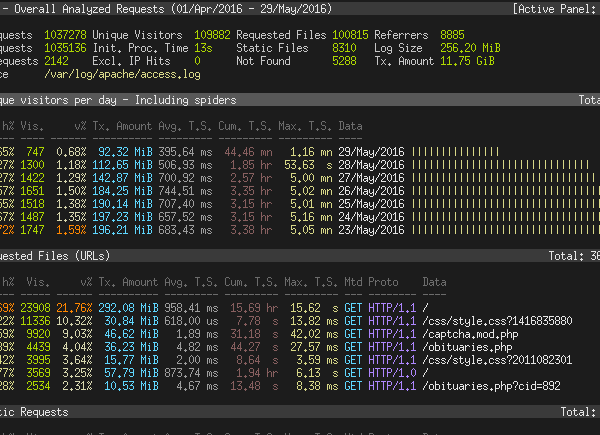Click the 28/May/2016 visitors bar graph

[x=501, y=165]
